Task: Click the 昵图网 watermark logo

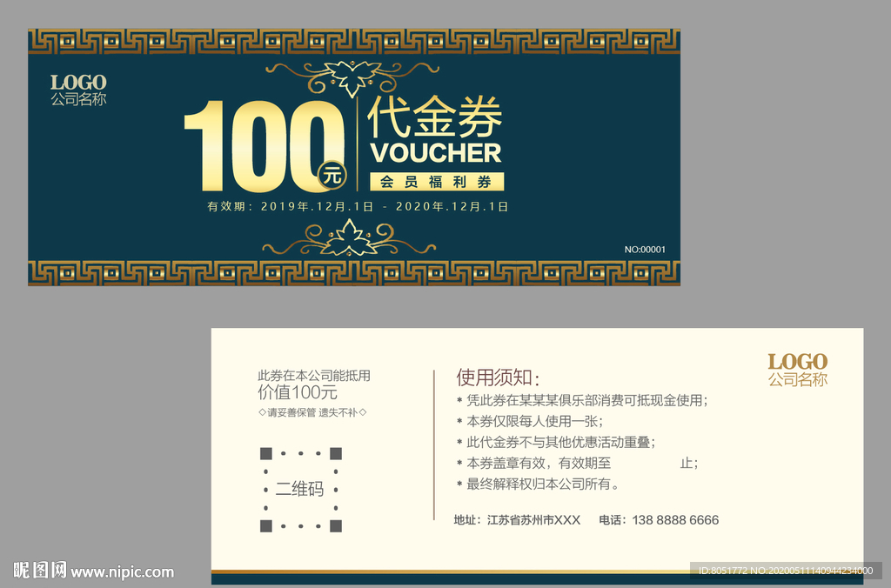Action: point(40,571)
